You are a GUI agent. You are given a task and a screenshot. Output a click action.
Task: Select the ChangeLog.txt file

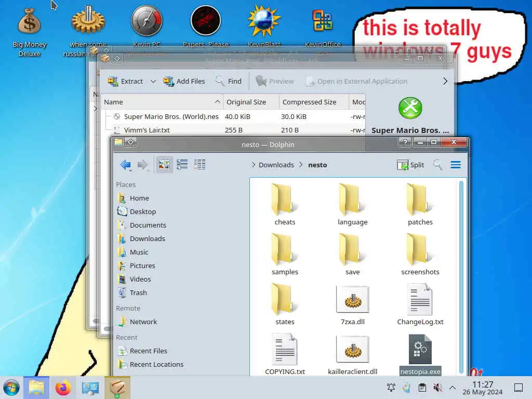(420, 304)
